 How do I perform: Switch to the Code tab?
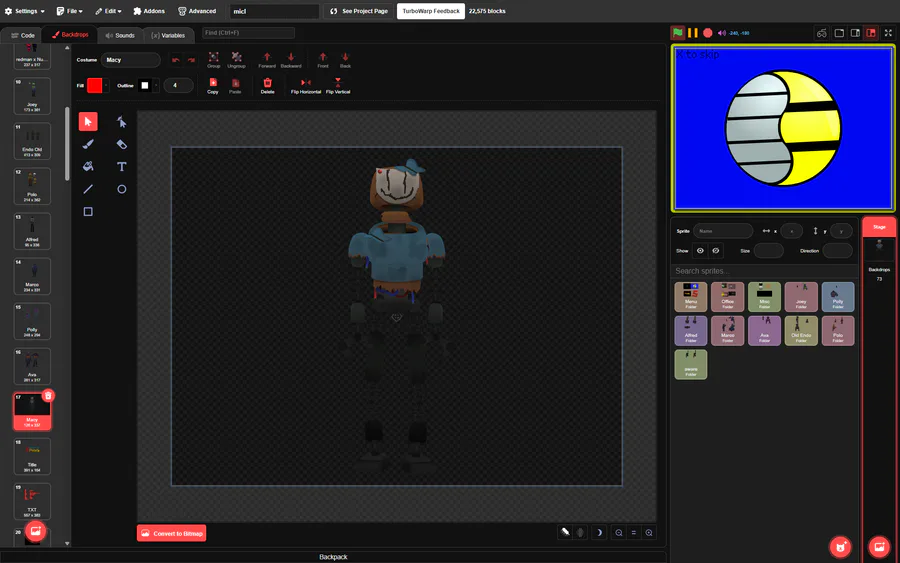(x=22, y=35)
